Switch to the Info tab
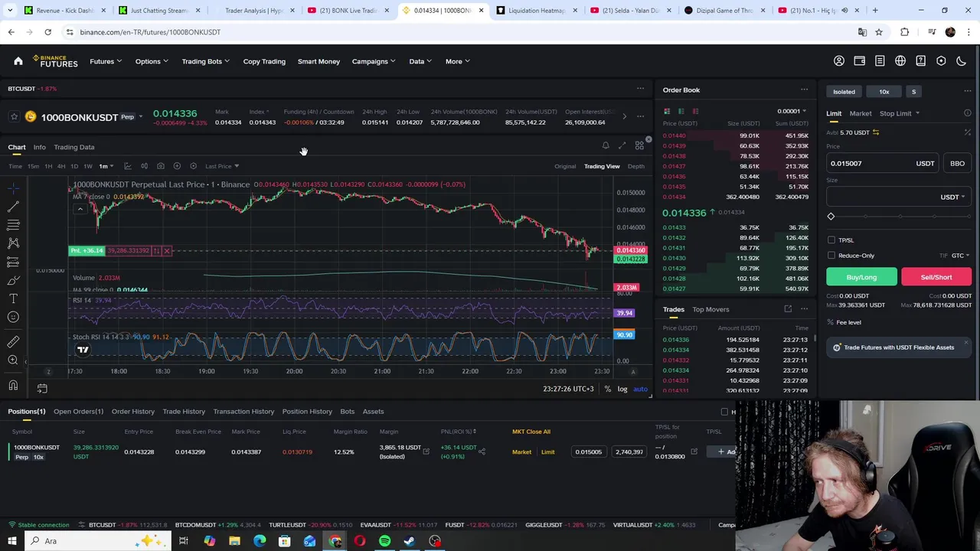Screen dimensions: 980x551 tap(39, 147)
